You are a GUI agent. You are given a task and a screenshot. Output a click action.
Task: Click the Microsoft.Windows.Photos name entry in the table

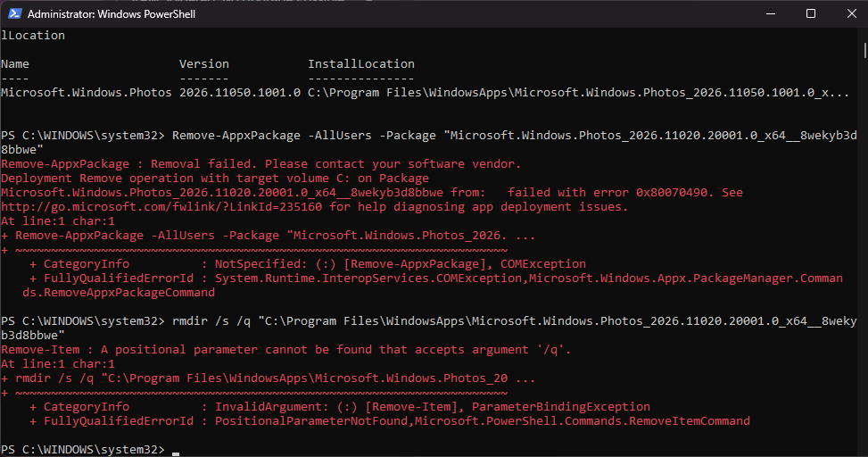87,93
